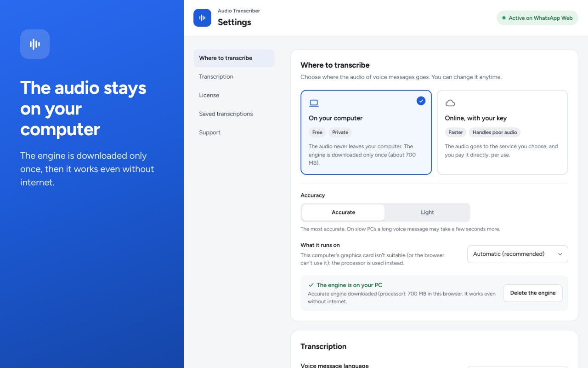588x368 pixels.
Task: Set accuracy to Accurate
Action: point(343,213)
